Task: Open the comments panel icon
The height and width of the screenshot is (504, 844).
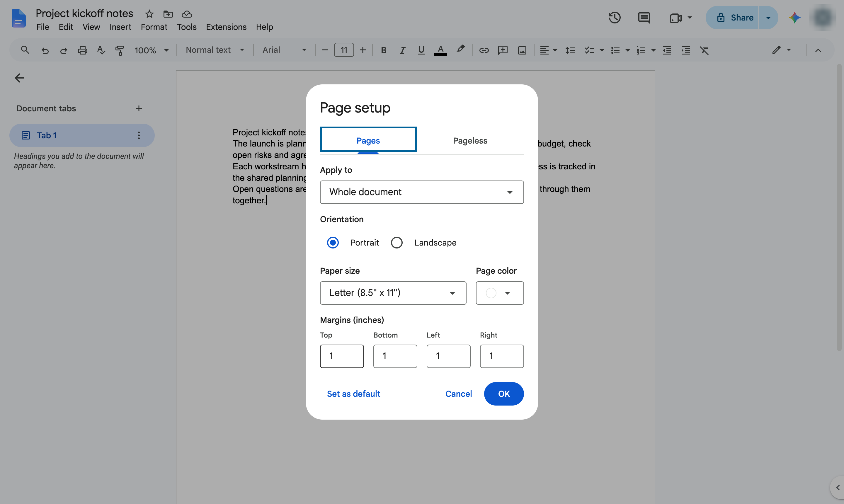Action: pyautogui.click(x=644, y=18)
